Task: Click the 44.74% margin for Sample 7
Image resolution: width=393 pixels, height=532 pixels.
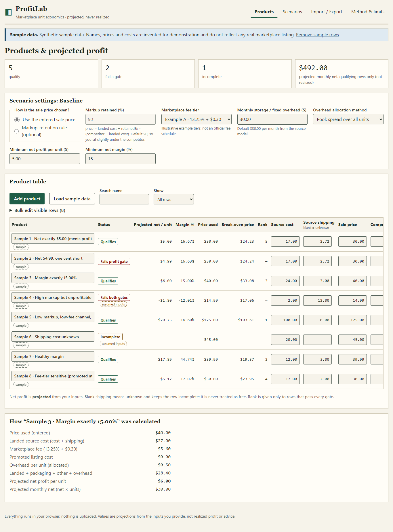Action: click(187, 360)
